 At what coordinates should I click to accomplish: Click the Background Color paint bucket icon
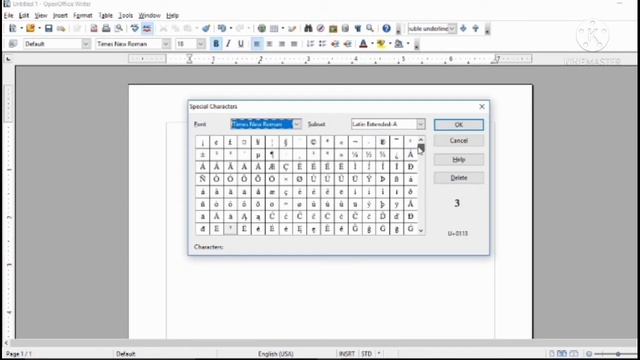(x=399, y=44)
